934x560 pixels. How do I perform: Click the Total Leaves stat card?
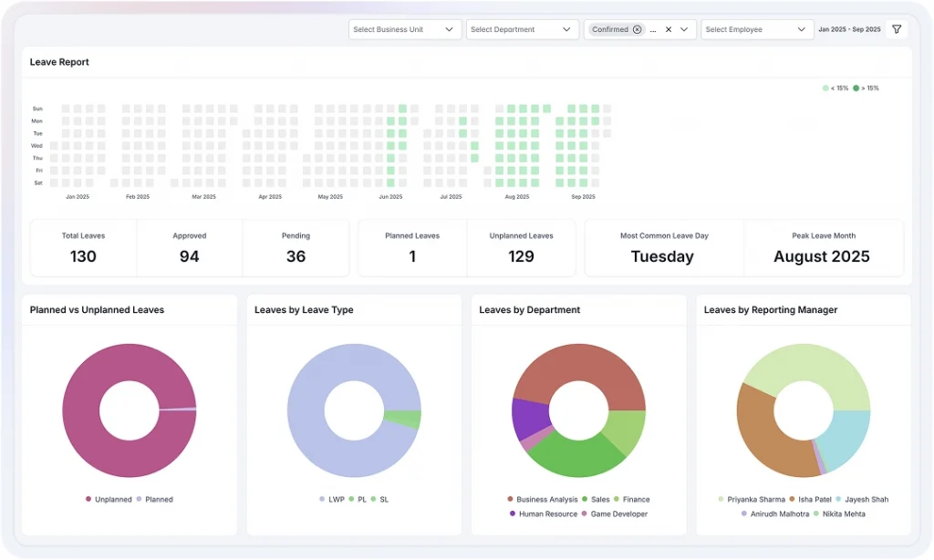83,247
